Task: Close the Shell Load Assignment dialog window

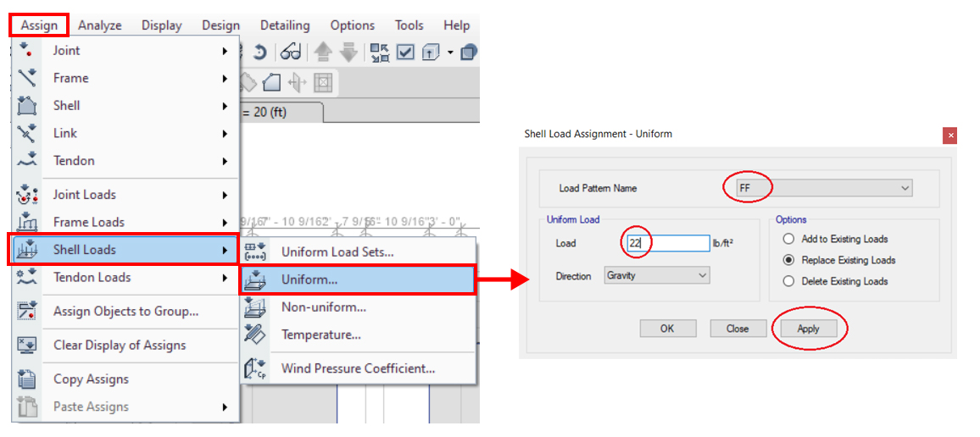Action: click(x=950, y=135)
